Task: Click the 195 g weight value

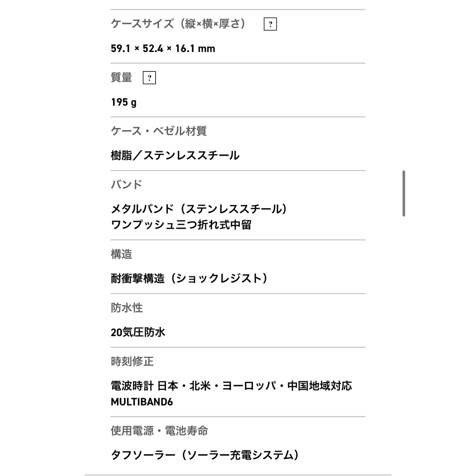Action: pos(123,102)
